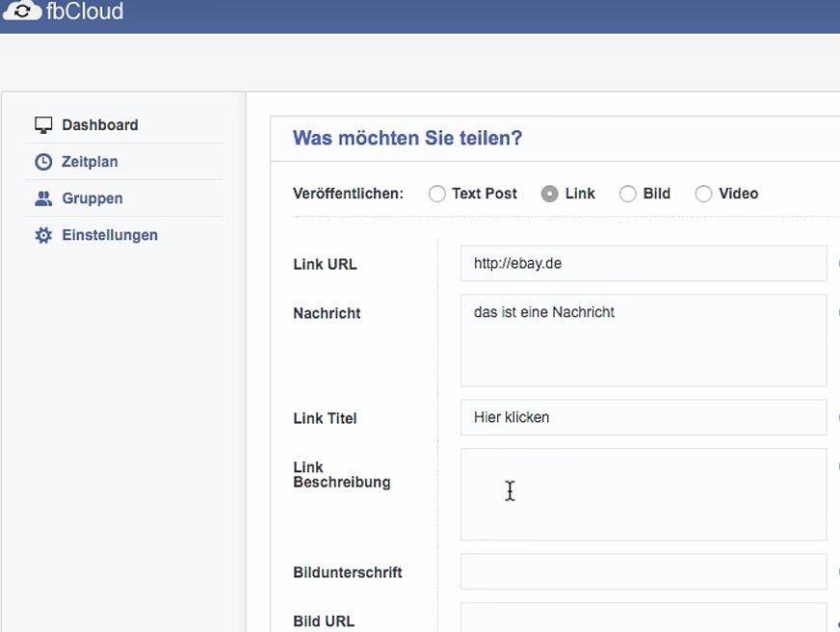Screen dimensions: 840x632
Task: Click the Einstellungen gear icon
Action: (x=43, y=235)
